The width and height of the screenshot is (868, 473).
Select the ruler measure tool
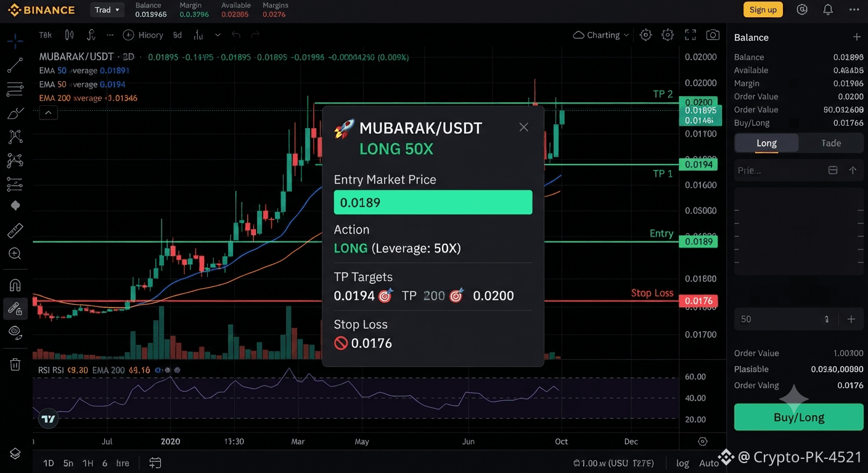pos(15,230)
